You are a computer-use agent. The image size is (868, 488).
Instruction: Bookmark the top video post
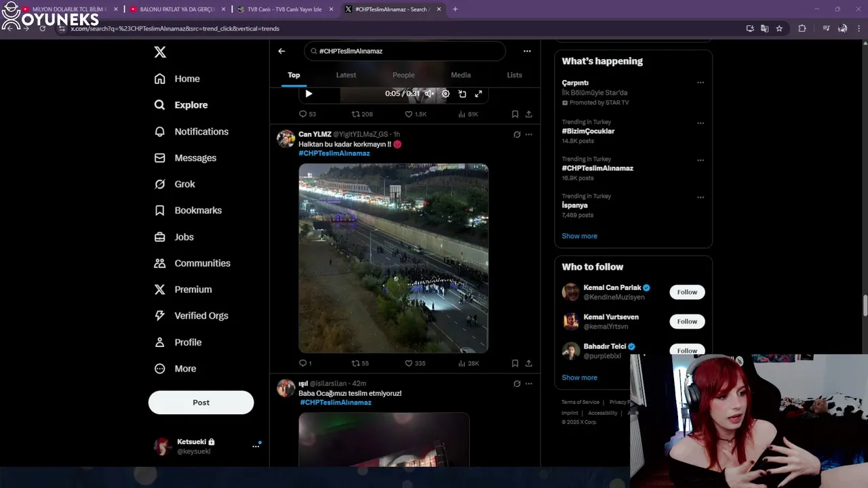[515, 115]
